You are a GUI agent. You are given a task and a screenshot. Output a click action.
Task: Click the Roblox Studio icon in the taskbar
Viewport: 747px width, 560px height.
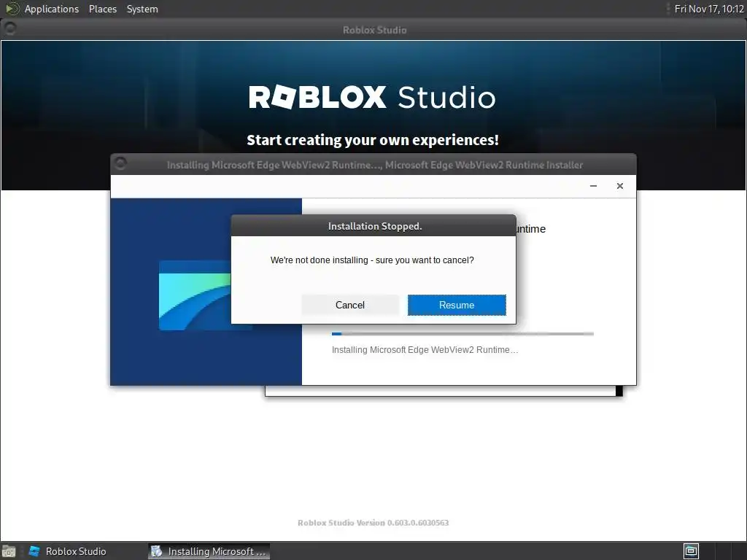point(34,551)
